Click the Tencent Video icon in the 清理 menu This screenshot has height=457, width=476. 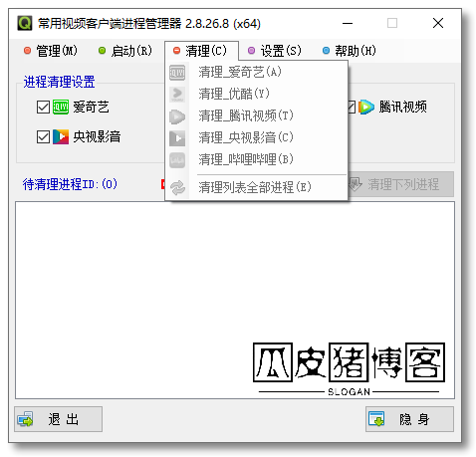pyautogui.click(x=177, y=116)
